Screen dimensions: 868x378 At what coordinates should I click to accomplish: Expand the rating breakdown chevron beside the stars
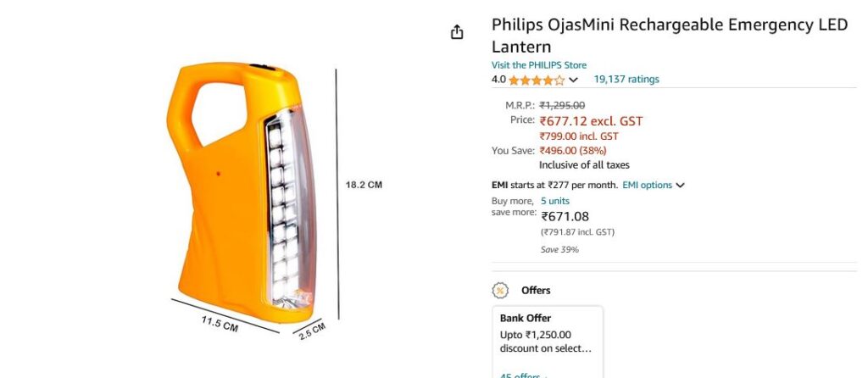(x=573, y=80)
